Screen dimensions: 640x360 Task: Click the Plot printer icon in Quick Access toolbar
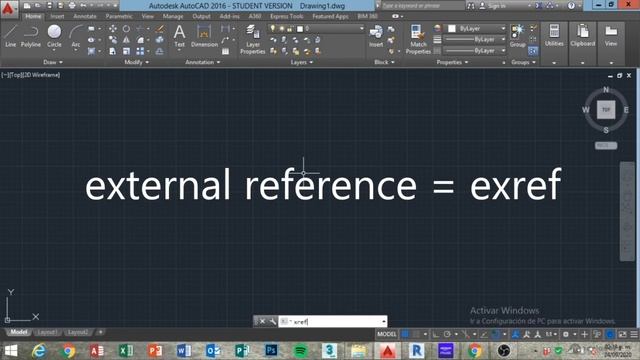point(72,6)
